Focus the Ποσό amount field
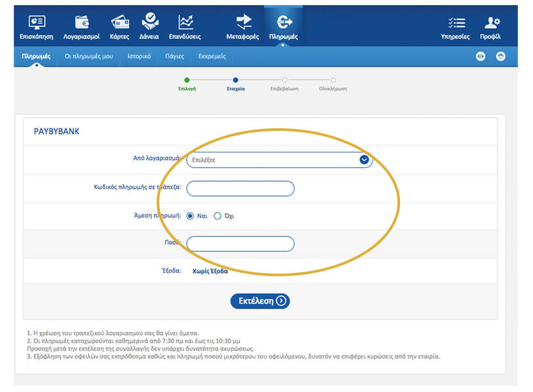 [x=240, y=244]
